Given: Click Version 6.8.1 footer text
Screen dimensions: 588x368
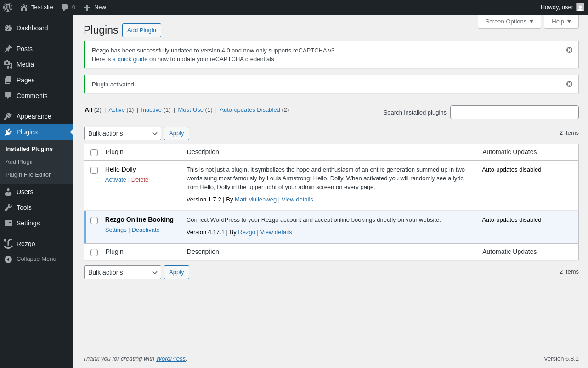Looking at the screenshot, I should point(561,358).
